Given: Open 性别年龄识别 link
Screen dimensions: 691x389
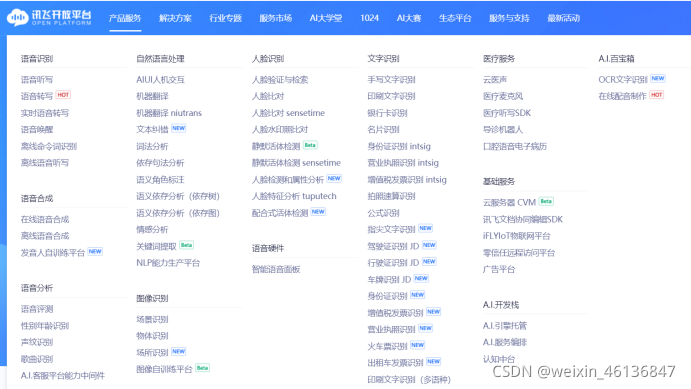Looking at the screenshot, I should coord(45,326).
